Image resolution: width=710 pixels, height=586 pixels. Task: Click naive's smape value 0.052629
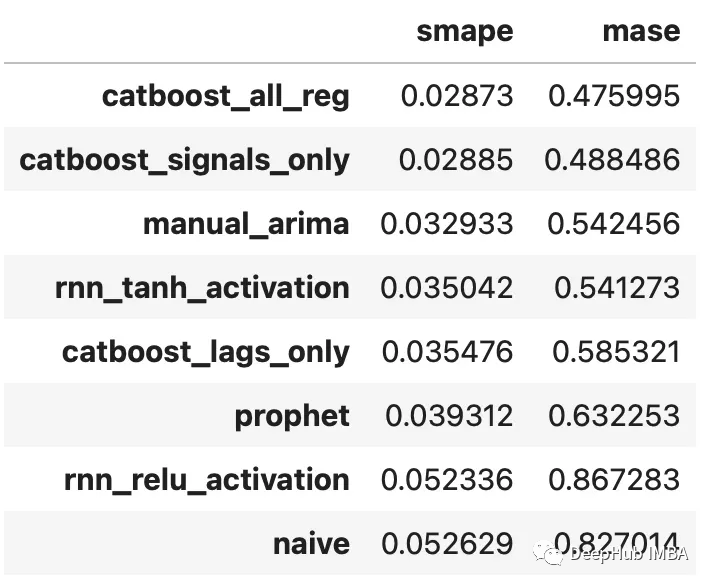pos(447,544)
